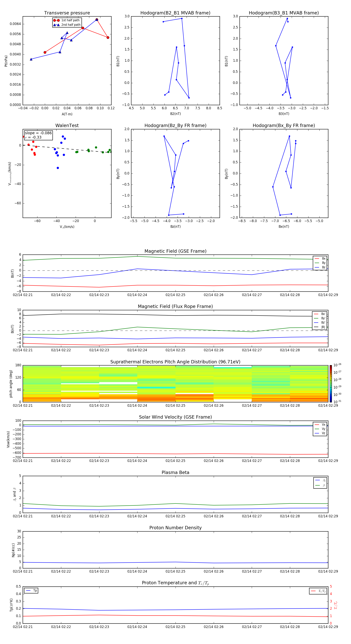351x644 pixels.
Task: Click the leftmost blue triangle in Transverse pressure
Action: tap(31, 59)
